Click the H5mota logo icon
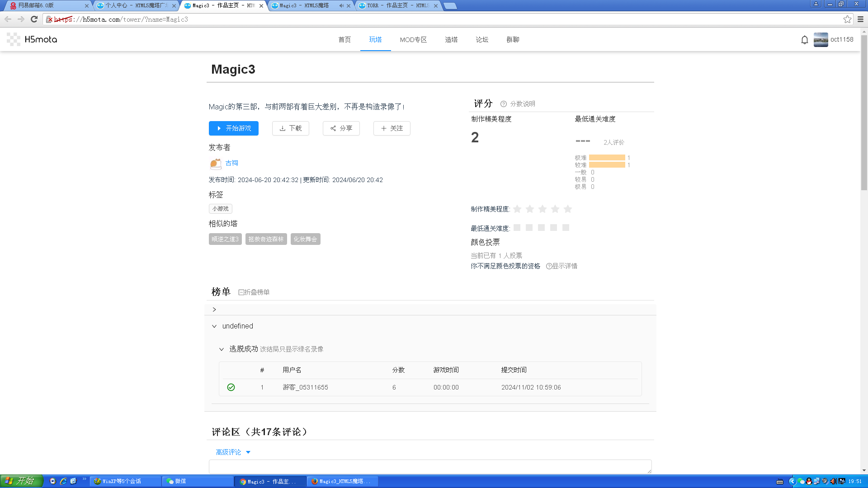868x488 pixels. click(x=14, y=39)
